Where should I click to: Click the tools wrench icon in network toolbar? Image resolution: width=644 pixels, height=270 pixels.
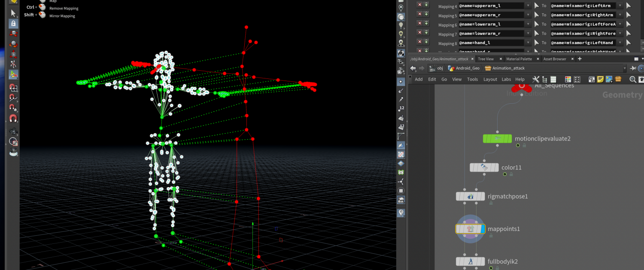pyautogui.click(x=535, y=79)
